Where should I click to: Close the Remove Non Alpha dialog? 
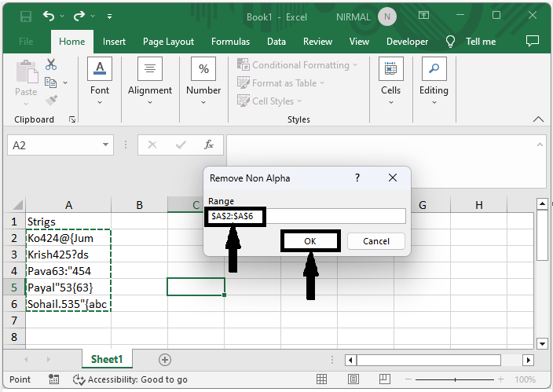pos(393,178)
